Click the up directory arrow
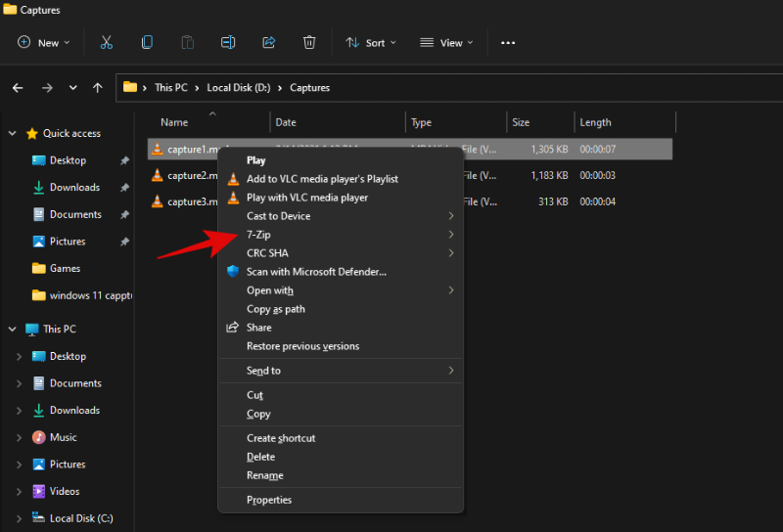Screen dimensions: 783x532 click(x=98, y=88)
